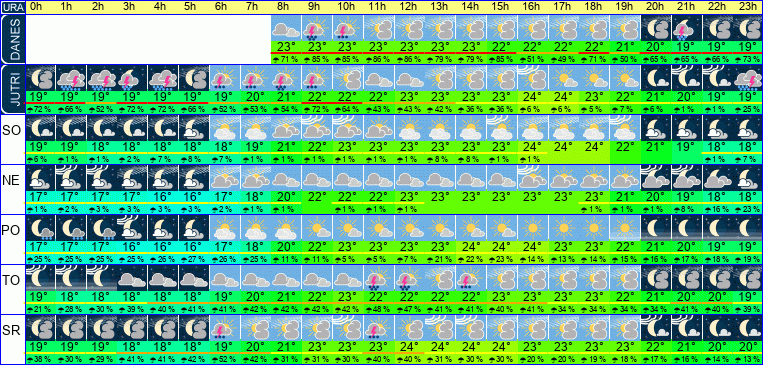Select the PO 16h clear sun icon
This screenshot has width=763, height=365.
coord(532,227)
